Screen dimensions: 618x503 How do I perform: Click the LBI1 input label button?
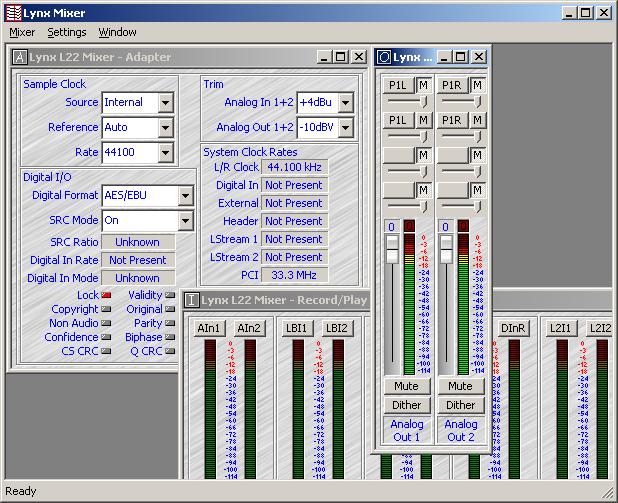[297, 328]
